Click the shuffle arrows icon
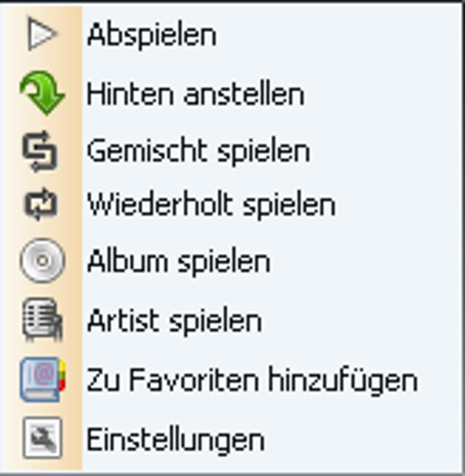Image resolution: width=465 pixels, height=476 pixels. pos(41,151)
